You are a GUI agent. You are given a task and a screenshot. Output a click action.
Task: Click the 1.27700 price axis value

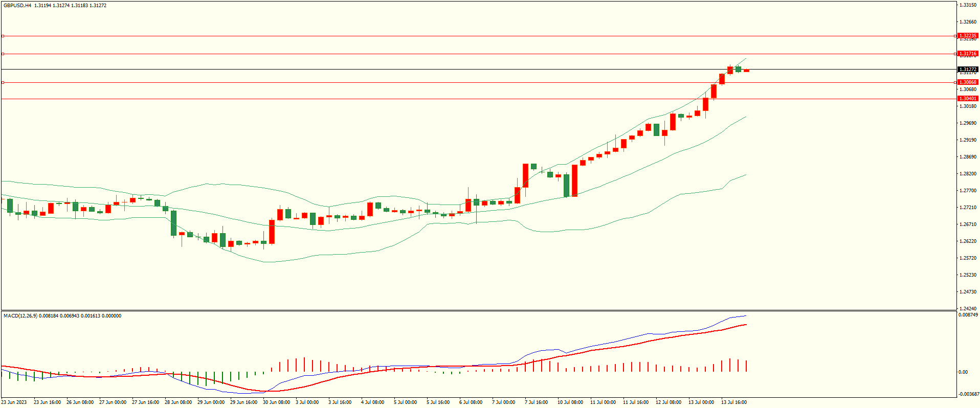click(968, 191)
